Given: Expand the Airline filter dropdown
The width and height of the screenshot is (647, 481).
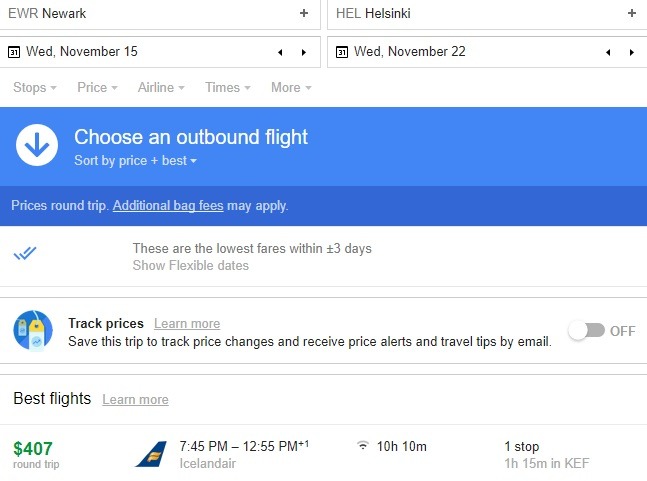Looking at the screenshot, I should [161, 87].
